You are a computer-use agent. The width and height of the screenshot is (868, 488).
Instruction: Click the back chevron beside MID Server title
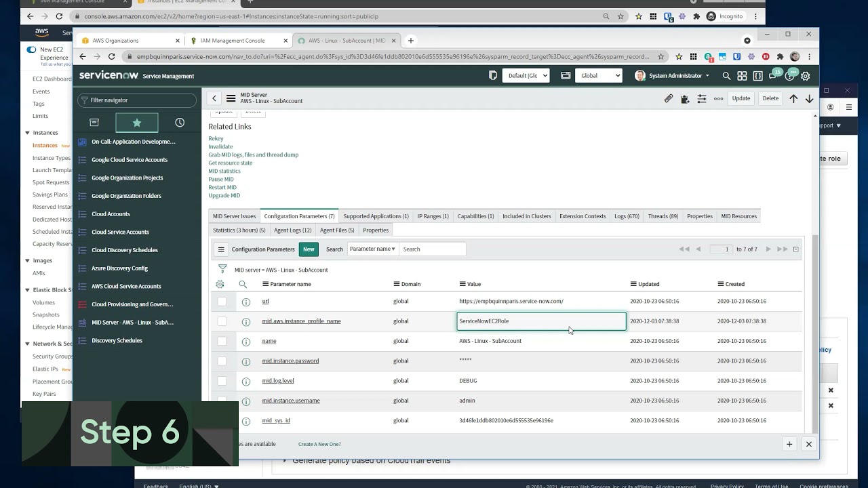point(214,98)
